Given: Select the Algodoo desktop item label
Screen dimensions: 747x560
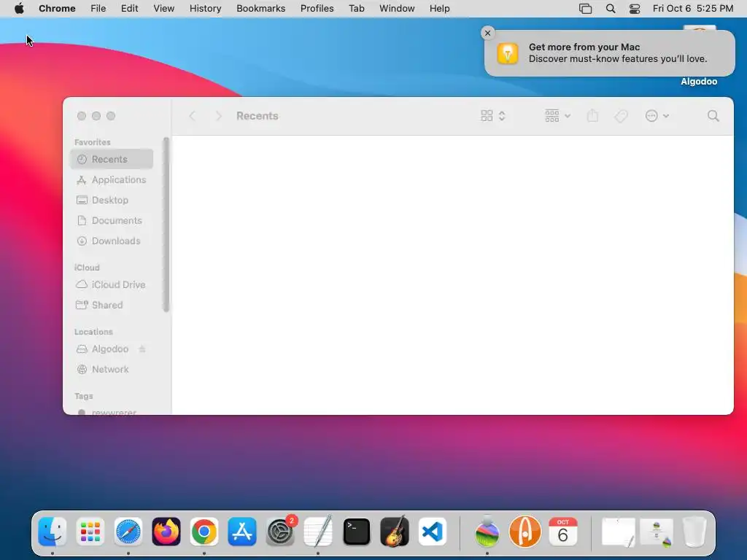Looking at the screenshot, I should coord(698,82).
